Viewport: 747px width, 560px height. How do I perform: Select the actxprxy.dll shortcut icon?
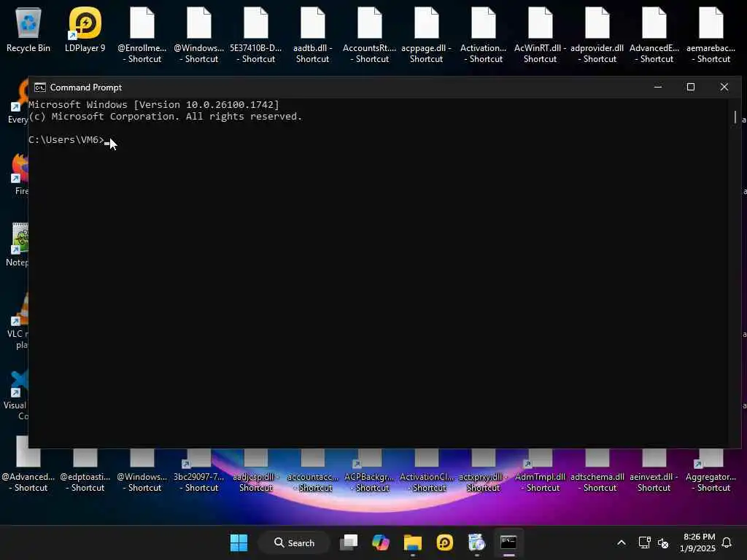tap(483, 470)
